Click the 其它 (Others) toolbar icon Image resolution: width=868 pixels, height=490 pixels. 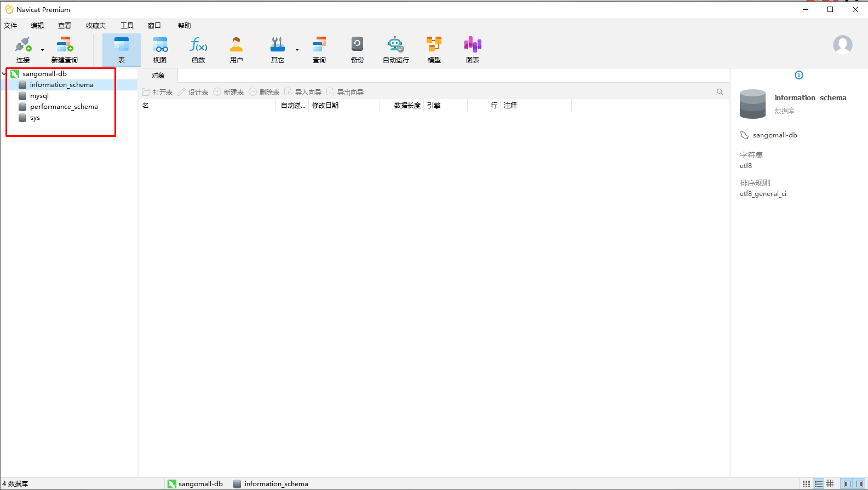[x=278, y=50]
